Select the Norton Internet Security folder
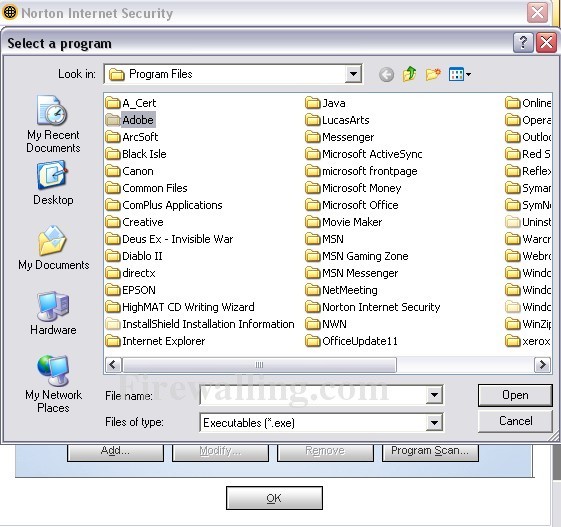Image resolution: width=561 pixels, height=527 pixels. click(x=373, y=307)
